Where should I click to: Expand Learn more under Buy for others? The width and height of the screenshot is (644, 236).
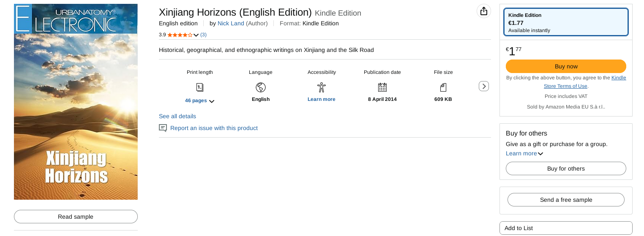point(524,154)
